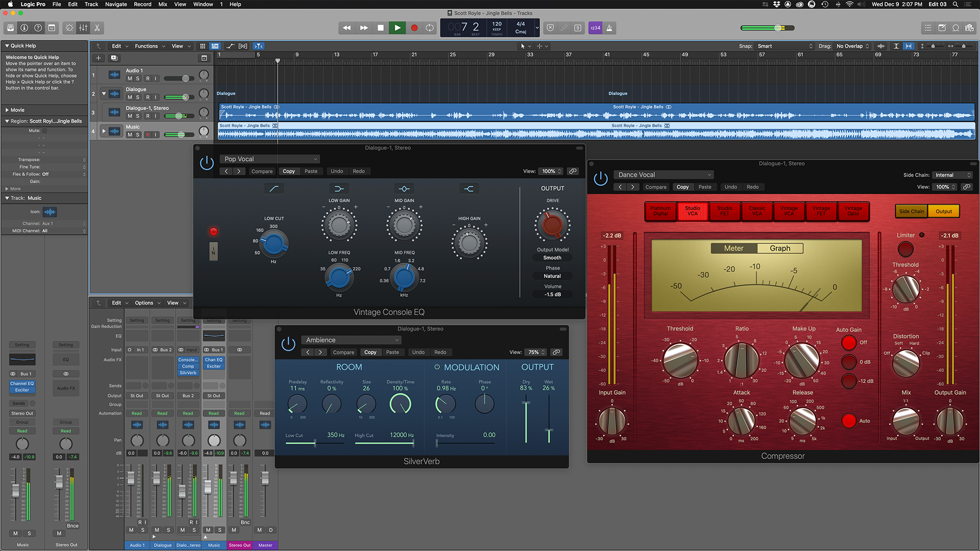
Task: Click Copy in Compressor window
Action: [682, 187]
